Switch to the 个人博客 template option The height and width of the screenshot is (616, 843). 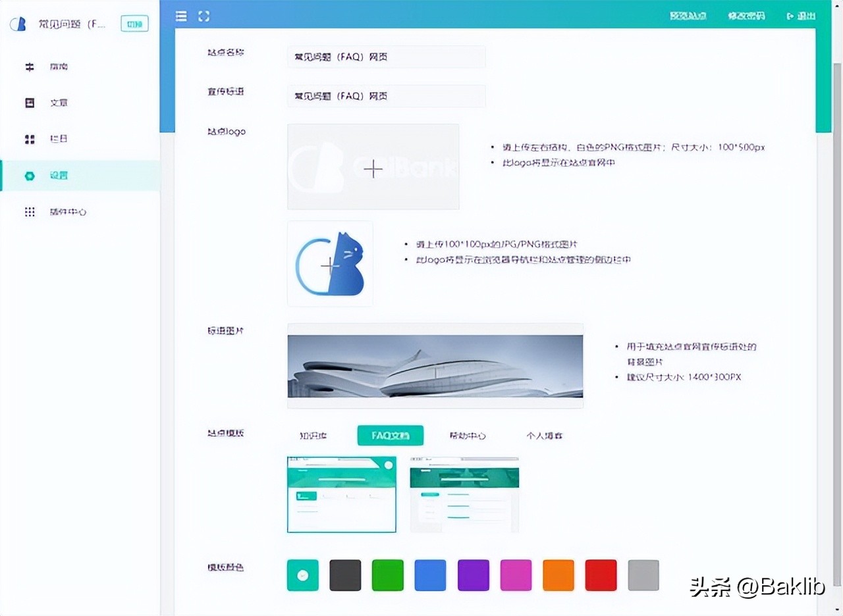click(545, 435)
